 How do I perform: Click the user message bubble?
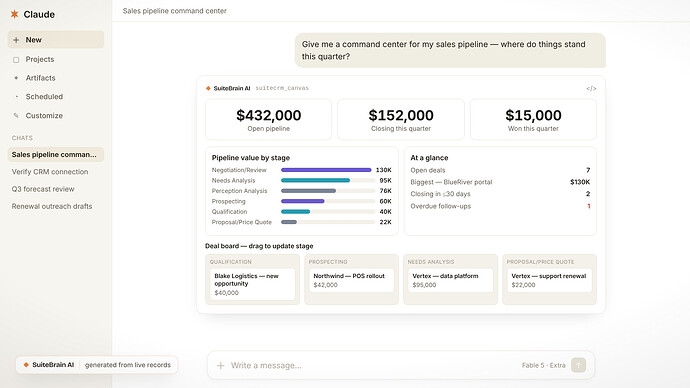(450, 50)
